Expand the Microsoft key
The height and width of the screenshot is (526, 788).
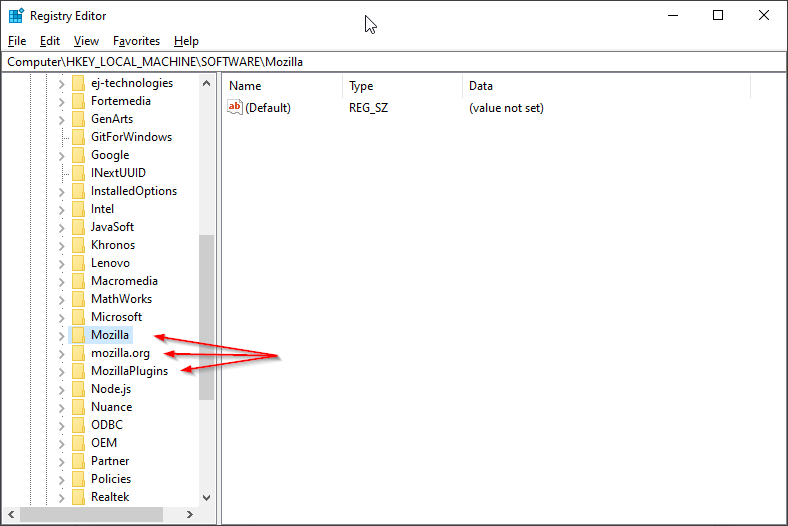pyautogui.click(x=61, y=318)
